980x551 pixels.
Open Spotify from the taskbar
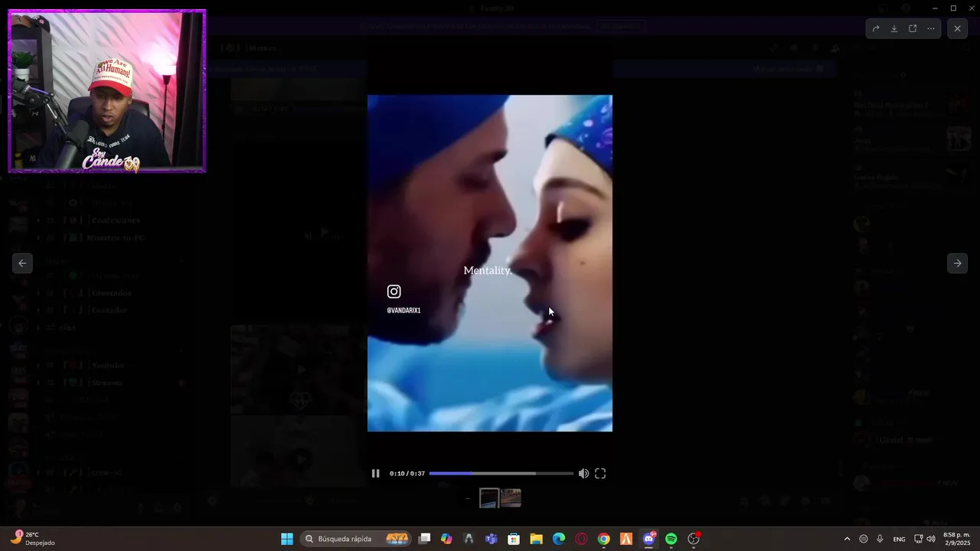pyautogui.click(x=671, y=539)
